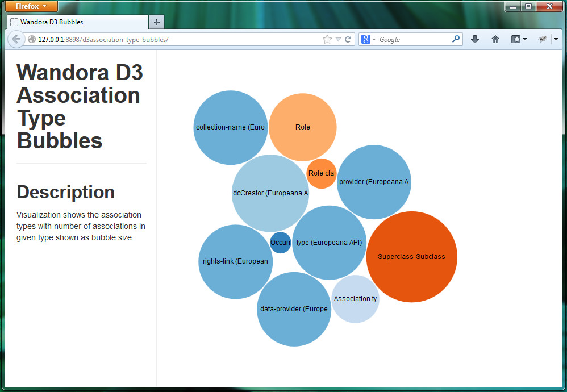Open the Downloads arrow icon
This screenshot has width=567, height=392.
(475, 39)
